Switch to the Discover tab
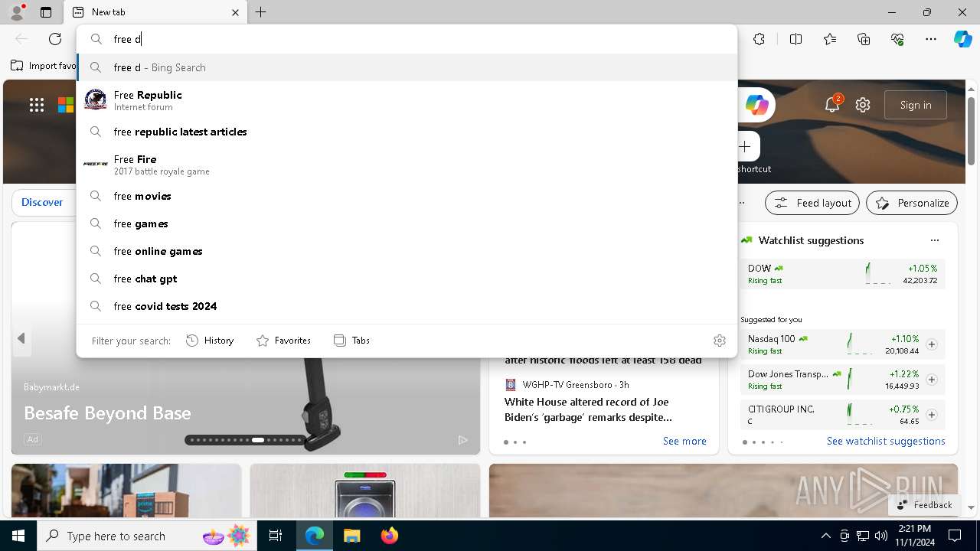The image size is (980, 551). point(42,203)
